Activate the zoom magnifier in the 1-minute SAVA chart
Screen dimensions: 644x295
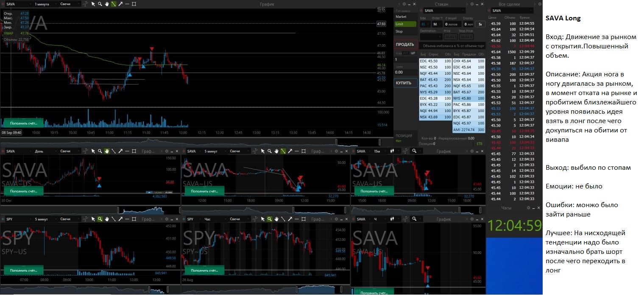click(x=100, y=4)
